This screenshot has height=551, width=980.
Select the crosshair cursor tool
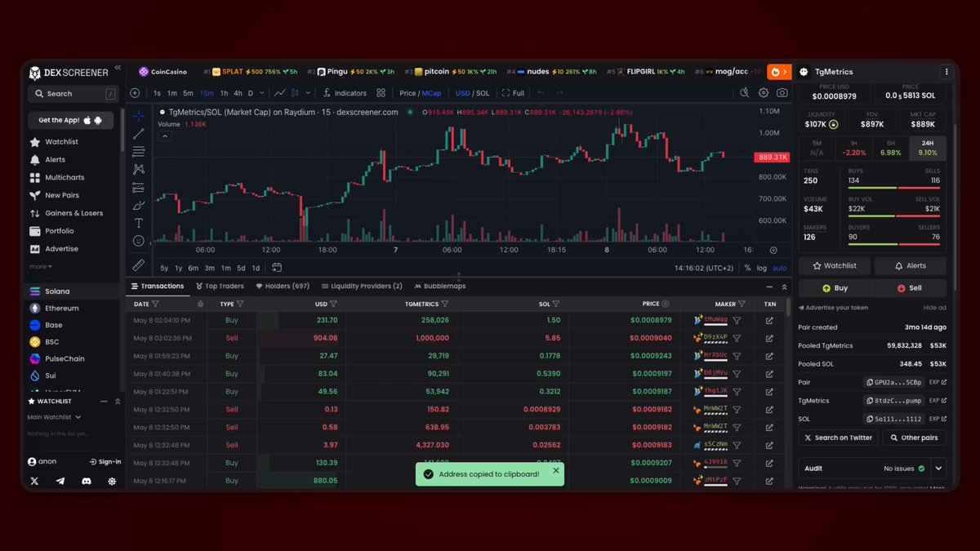[x=139, y=115]
